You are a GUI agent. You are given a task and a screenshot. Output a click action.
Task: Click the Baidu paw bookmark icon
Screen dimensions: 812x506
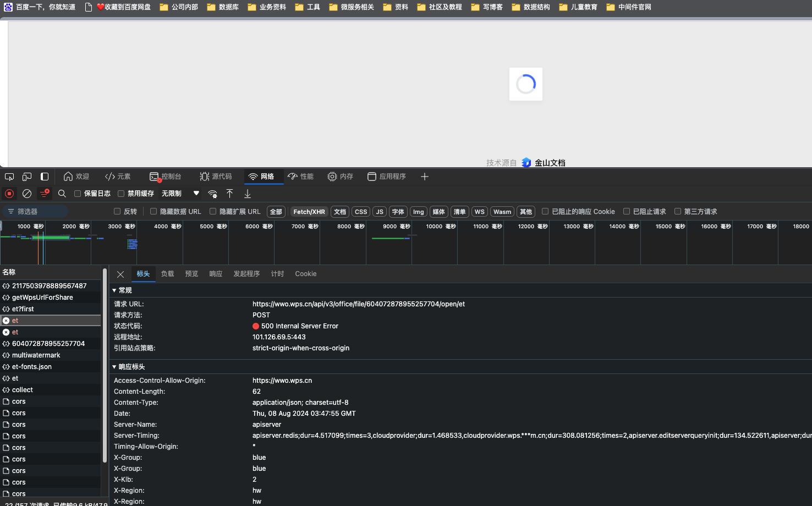8,7
